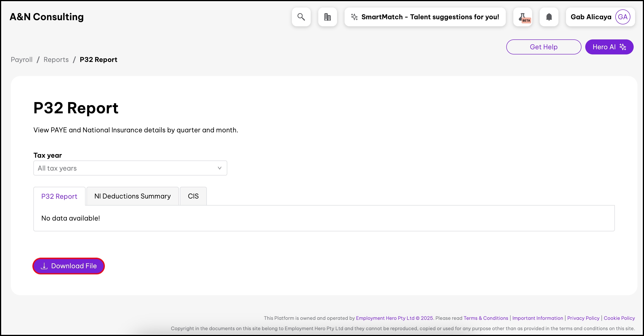Go to Reports breadcrumb link
This screenshot has width=644, height=336.
pyautogui.click(x=56, y=60)
